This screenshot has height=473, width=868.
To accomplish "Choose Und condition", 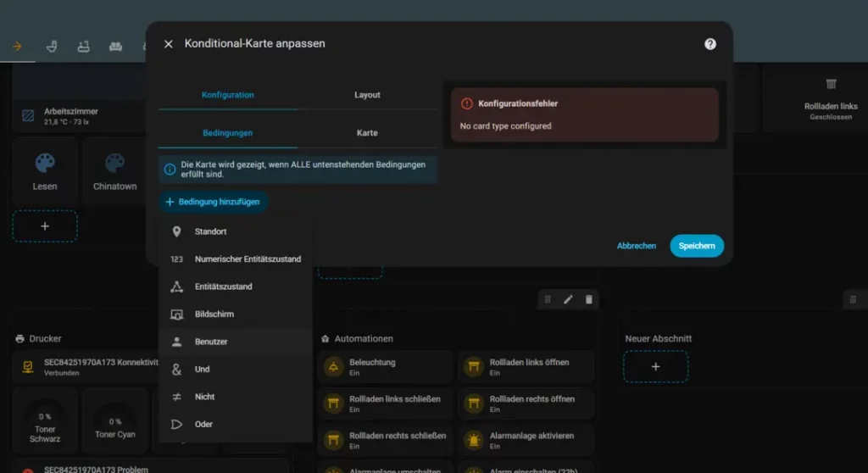I will tap(236, 369).
